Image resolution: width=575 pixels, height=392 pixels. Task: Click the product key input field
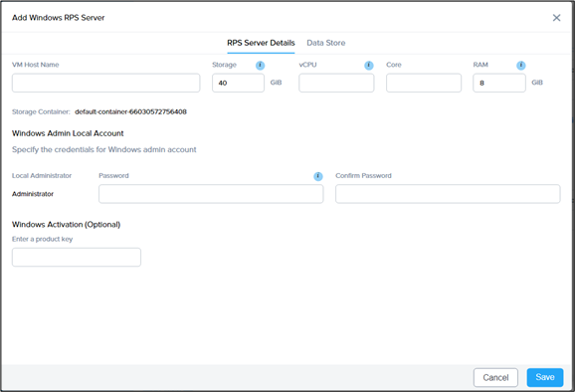tap(77, 257)
